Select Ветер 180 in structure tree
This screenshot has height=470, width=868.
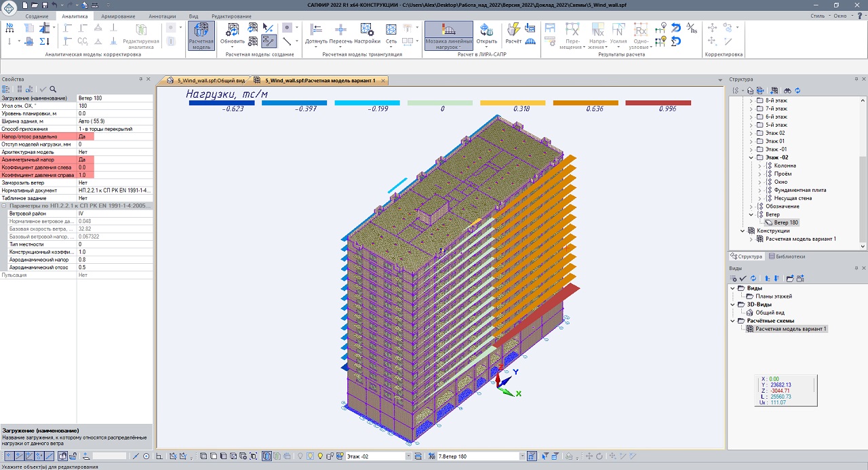(786, 222)
